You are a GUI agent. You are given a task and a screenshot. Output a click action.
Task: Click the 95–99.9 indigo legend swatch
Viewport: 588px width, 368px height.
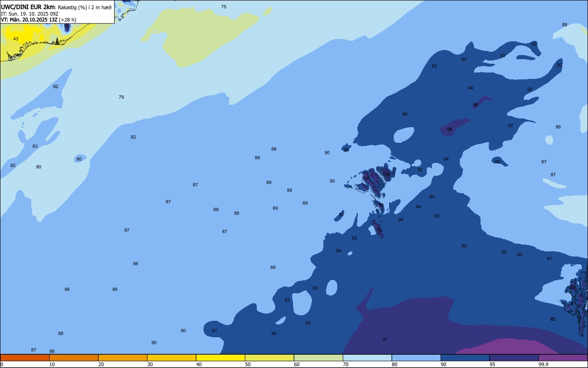click(514, 357)
